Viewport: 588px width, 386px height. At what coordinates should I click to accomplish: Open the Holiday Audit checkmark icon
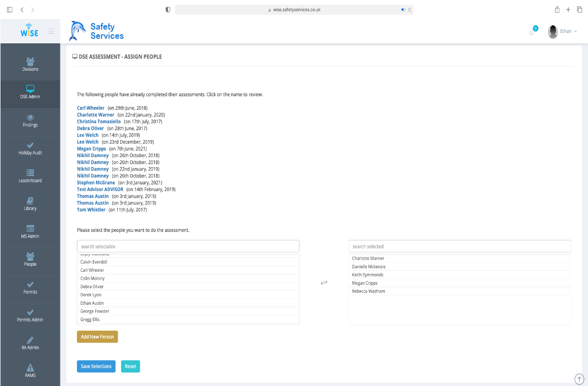[30, 146]
